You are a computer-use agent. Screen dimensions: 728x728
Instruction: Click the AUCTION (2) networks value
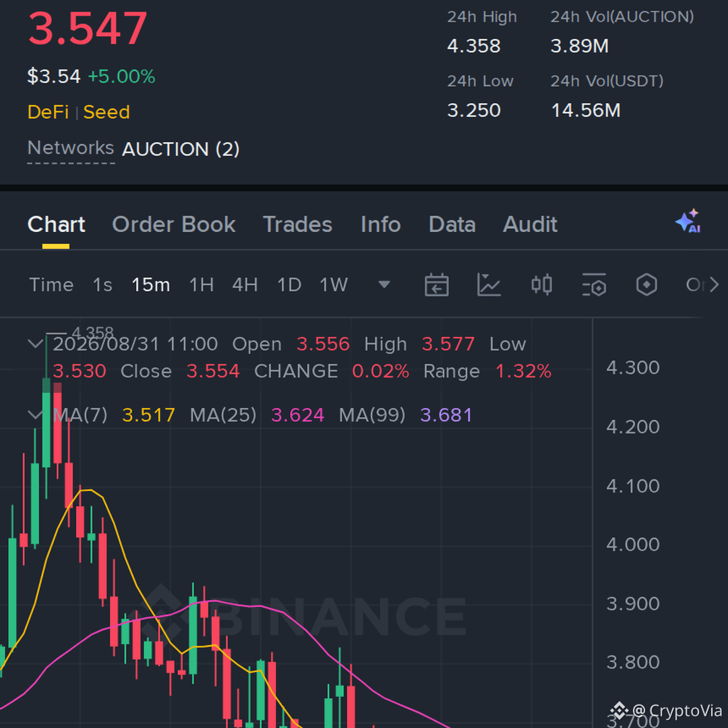tap(181, 149)
